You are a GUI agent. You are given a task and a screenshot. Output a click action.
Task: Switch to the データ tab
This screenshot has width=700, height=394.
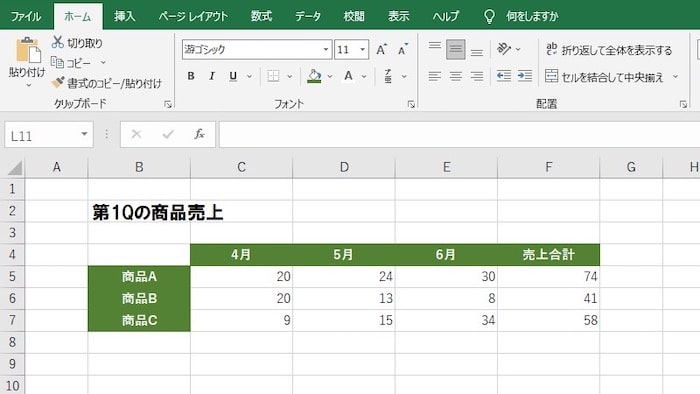(308, 17)
